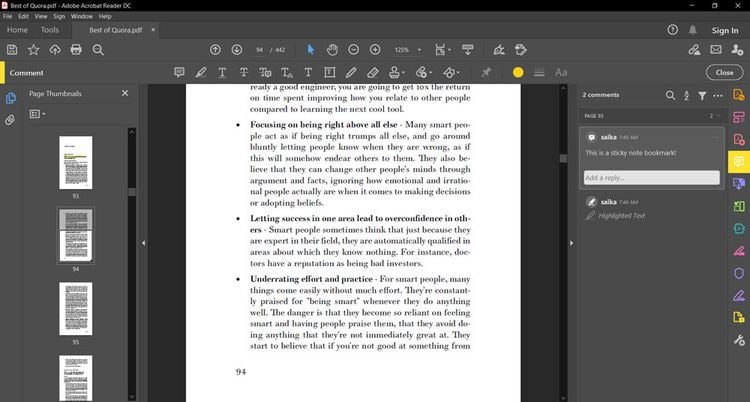Open the comments list options ellipsis
750x402 pixels.
tap(718, 96)
